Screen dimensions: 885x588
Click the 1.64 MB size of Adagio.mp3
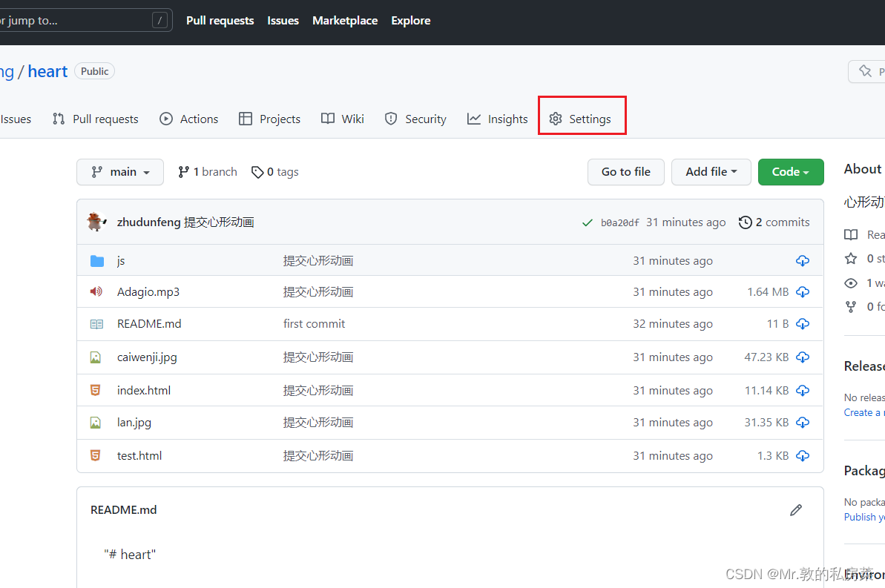coord(768,291)
